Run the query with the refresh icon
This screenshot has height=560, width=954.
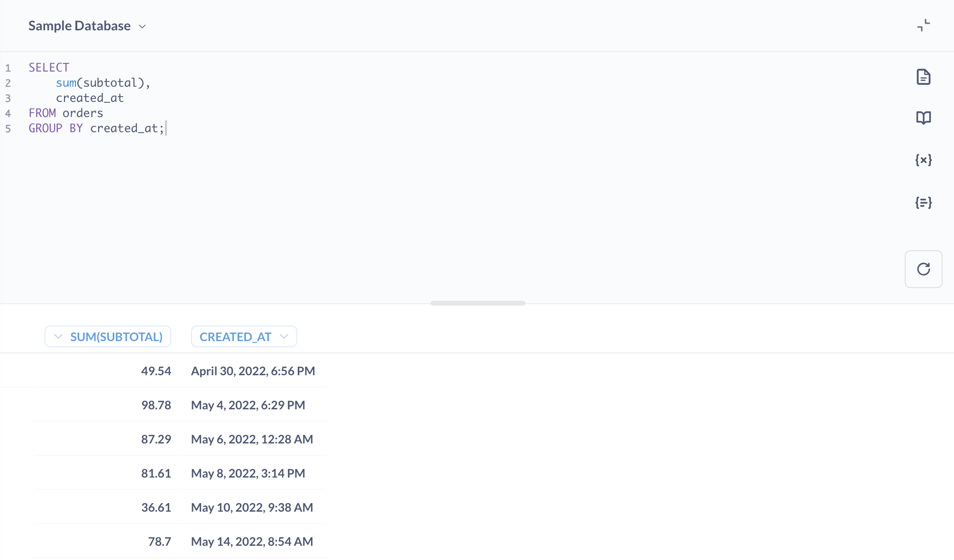(924, 269)
